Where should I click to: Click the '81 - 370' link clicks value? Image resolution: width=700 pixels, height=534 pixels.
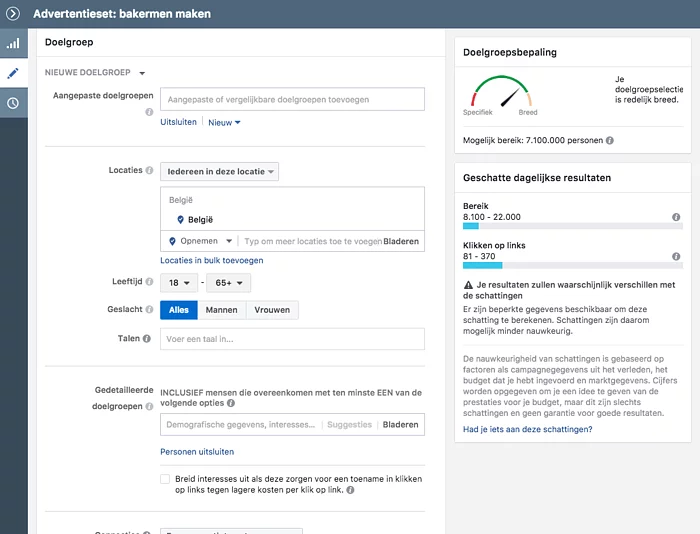click(x=479, y=256)
